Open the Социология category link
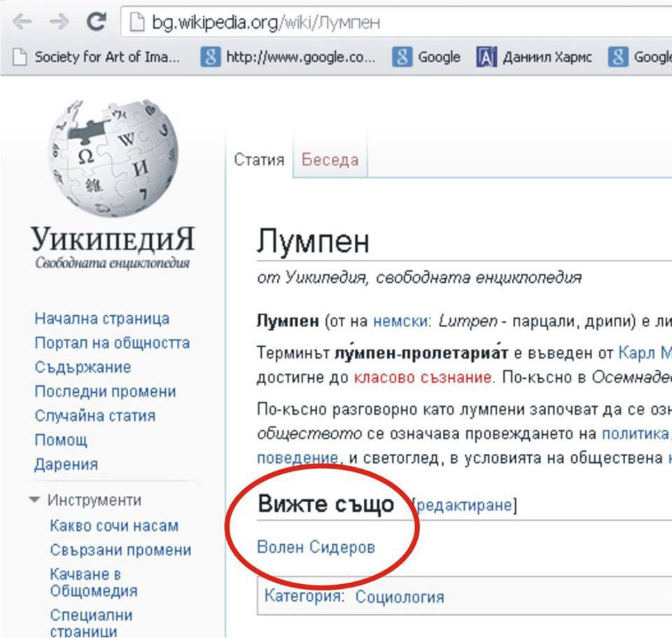Viewport: 672px width, 638px height. [400, 597]
